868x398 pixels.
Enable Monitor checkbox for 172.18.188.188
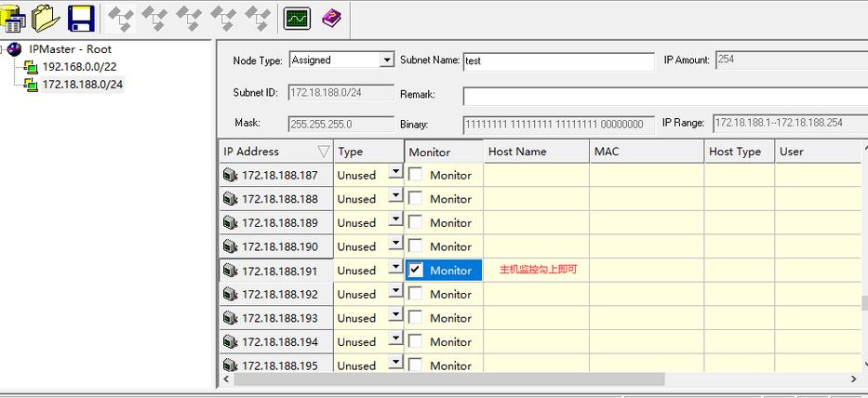415,199
